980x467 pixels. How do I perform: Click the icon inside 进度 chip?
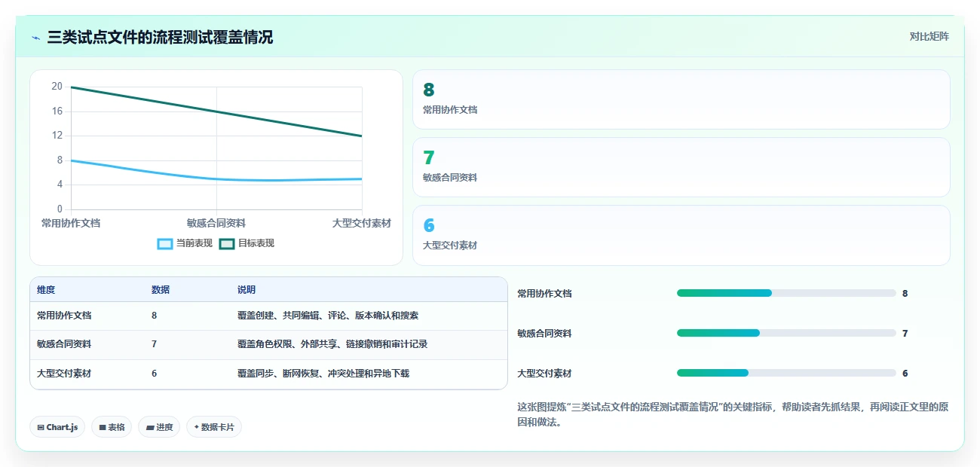[150, 427]
